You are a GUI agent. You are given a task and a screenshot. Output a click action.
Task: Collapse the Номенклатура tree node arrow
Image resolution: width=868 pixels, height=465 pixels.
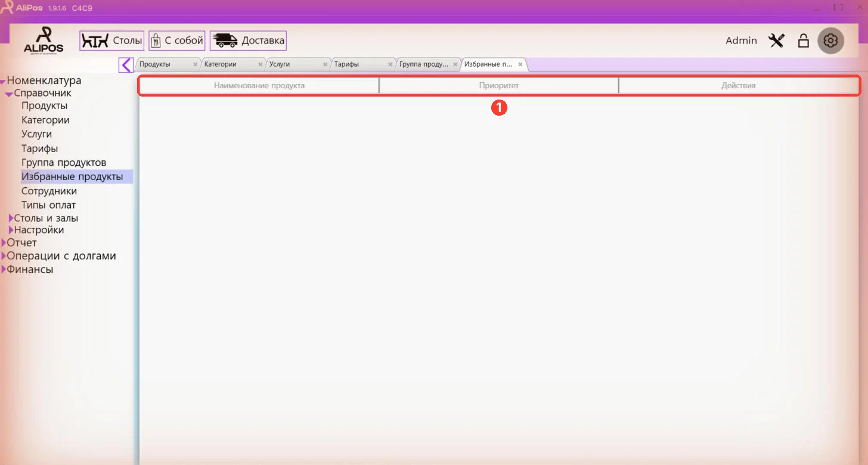[x=3, y=82]
